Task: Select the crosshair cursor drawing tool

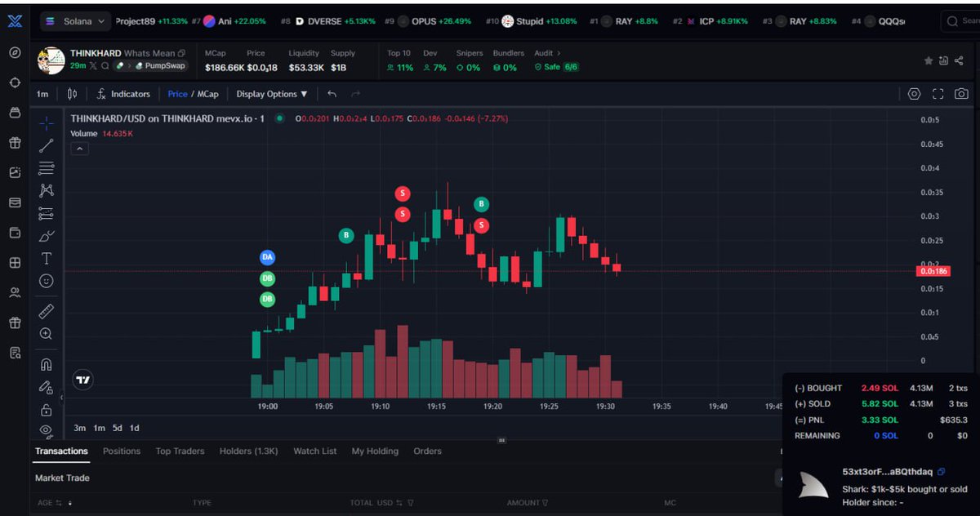Action: pyautogui.click(x=47, y=123)
